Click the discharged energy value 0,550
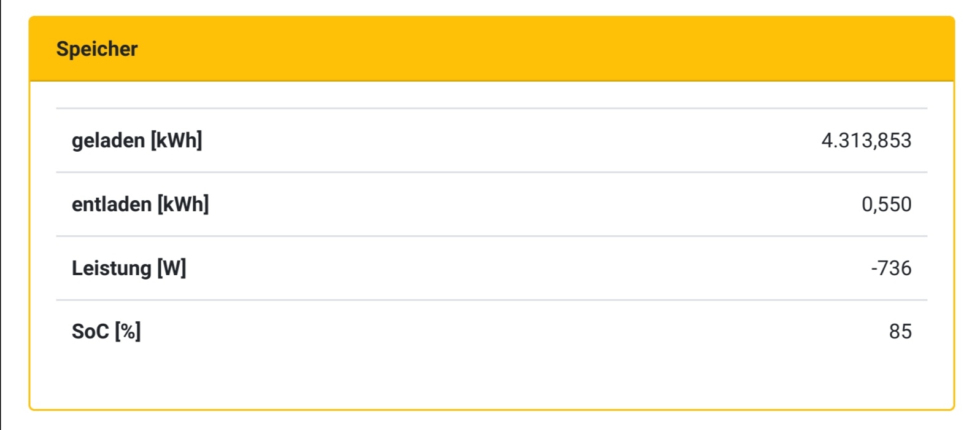The height and width of the screenshot is (430, 980). coord(886,205)
